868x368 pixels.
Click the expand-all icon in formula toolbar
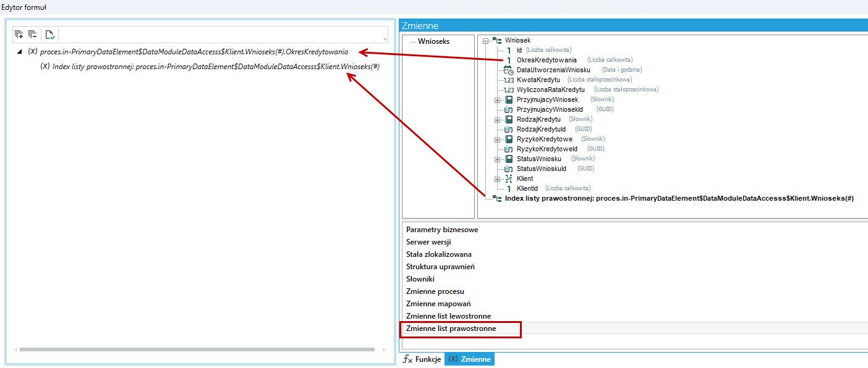click(x=19, y=35)
